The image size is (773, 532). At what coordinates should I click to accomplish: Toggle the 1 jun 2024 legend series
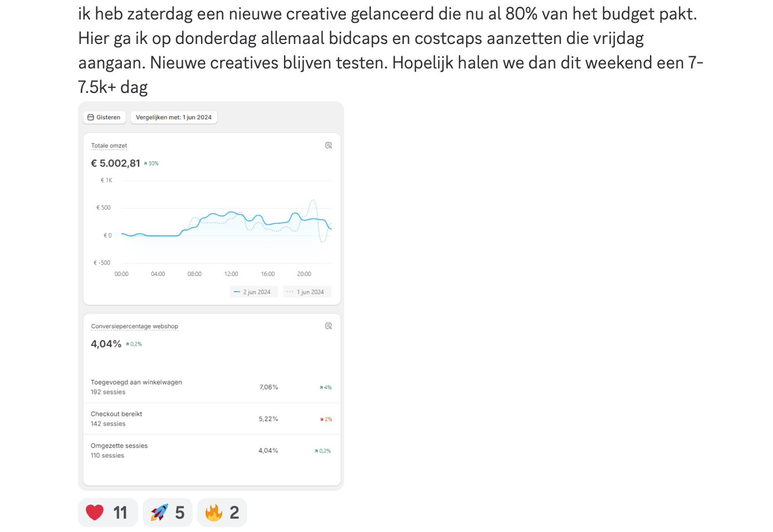coord(307,292)
